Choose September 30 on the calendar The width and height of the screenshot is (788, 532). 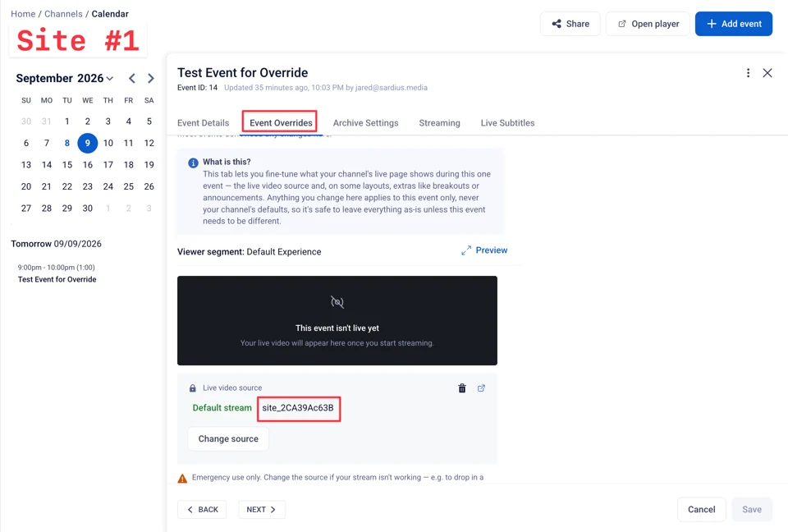(88, 209)
